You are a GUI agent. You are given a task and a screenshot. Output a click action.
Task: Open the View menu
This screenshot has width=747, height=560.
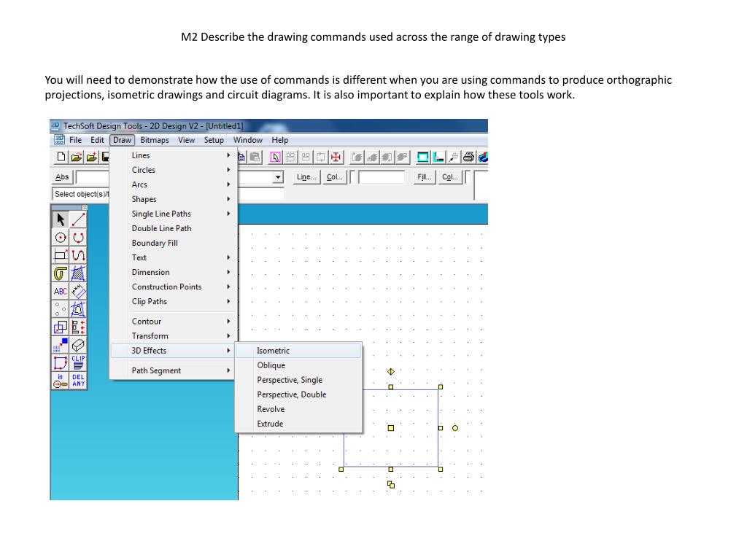186,140
